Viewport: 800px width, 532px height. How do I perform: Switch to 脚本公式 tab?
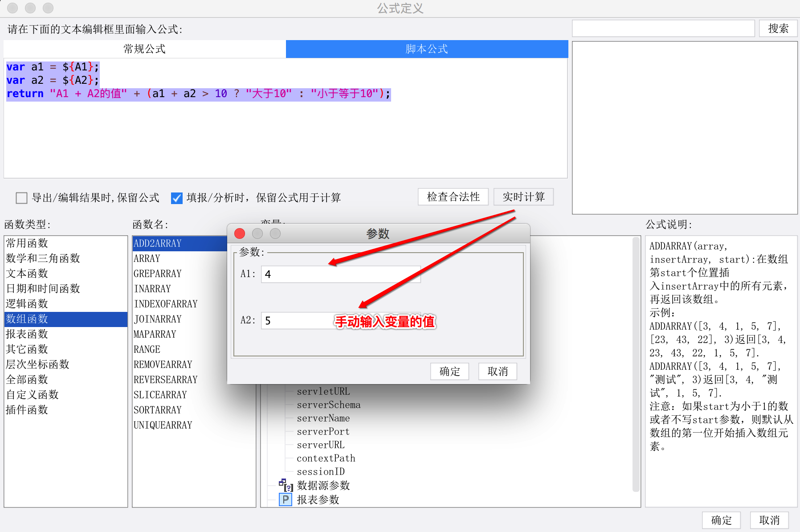pyautogui.click(x=427, y=49)
